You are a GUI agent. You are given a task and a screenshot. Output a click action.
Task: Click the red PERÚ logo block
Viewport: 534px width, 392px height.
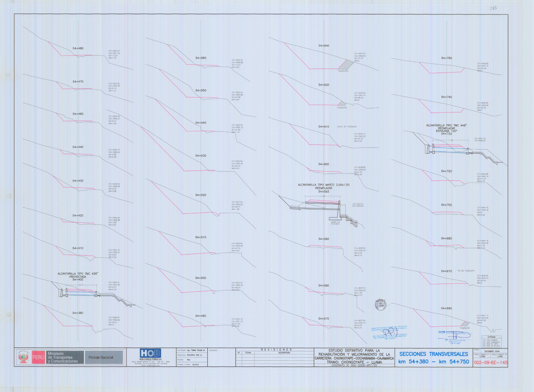pos(38,357)
